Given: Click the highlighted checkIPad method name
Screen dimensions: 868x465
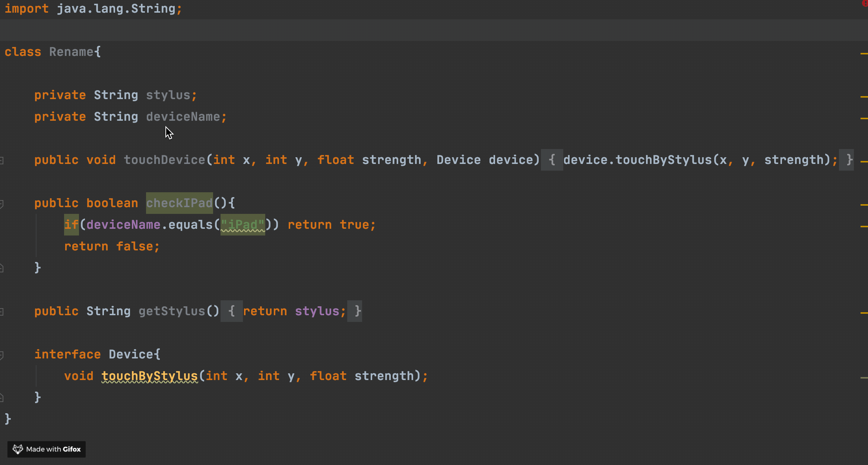Looking at the screenshot, I should click(179, 203).
